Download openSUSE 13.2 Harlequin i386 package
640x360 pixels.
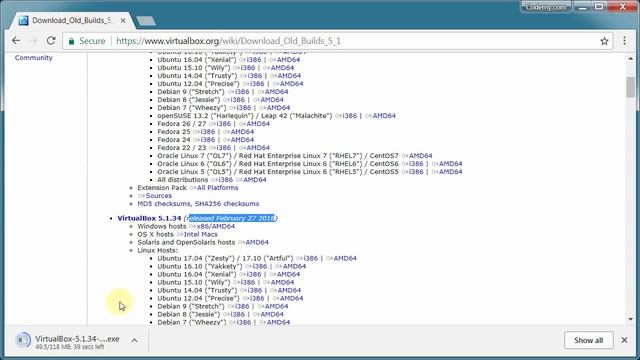coord(349,116)
